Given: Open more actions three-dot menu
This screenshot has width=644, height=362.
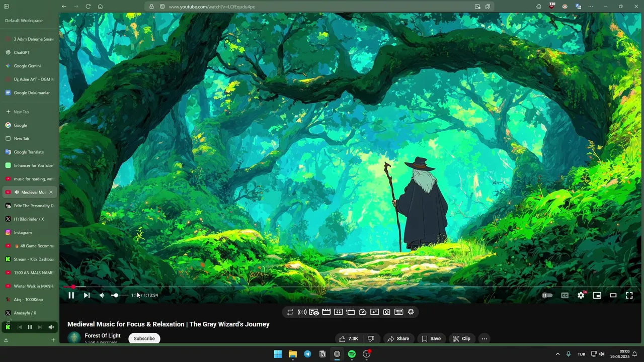Looking at the screenshot, I should tap(484, 338).
